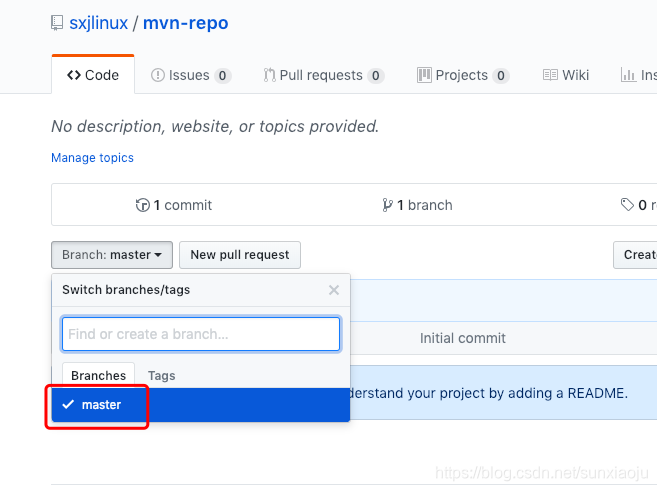Click the Pull requests merge icon
This screenshot has height=491, width=657.
[269, 75]
